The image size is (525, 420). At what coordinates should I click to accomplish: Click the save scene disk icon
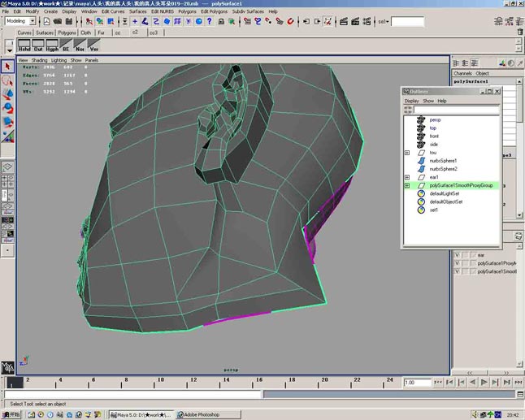69,21
